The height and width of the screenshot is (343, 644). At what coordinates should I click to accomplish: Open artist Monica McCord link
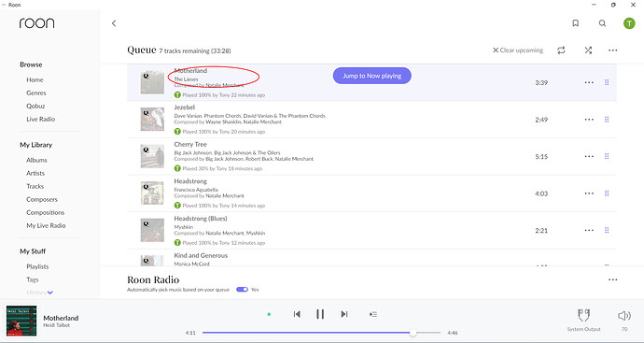coord(192,264)
